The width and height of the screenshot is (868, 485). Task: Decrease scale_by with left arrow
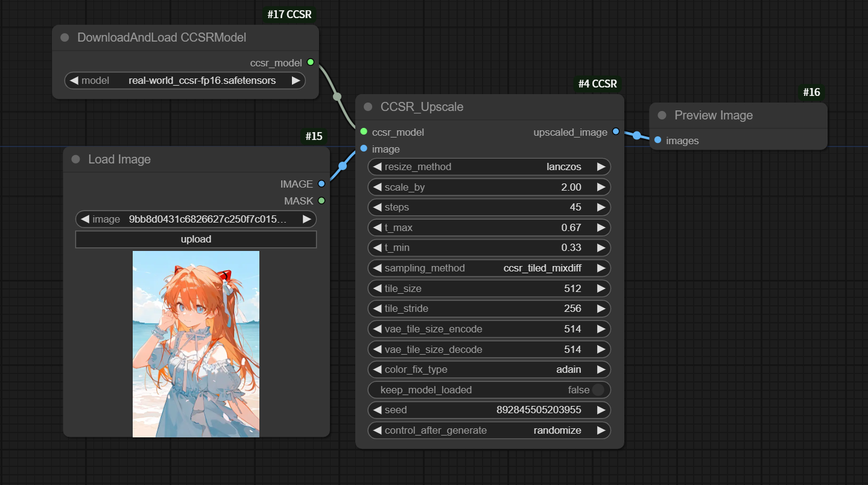pos(377,187)
